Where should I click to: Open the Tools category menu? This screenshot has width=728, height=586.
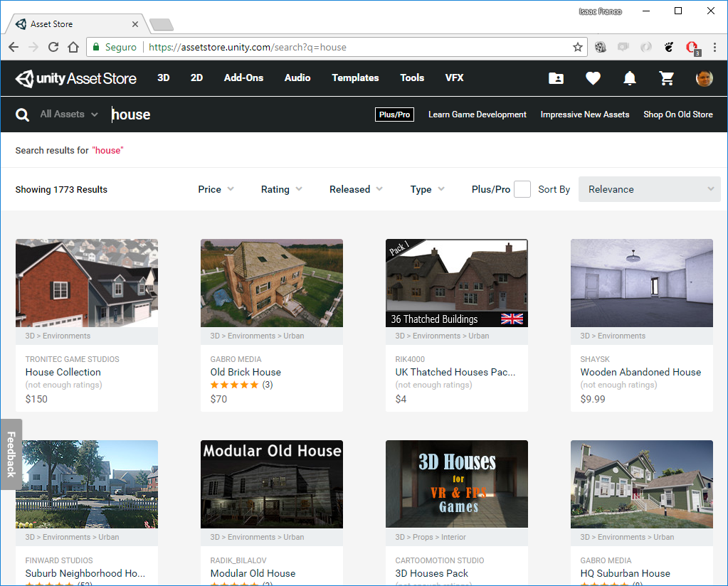pyautogui.click(x=412, y=78)
